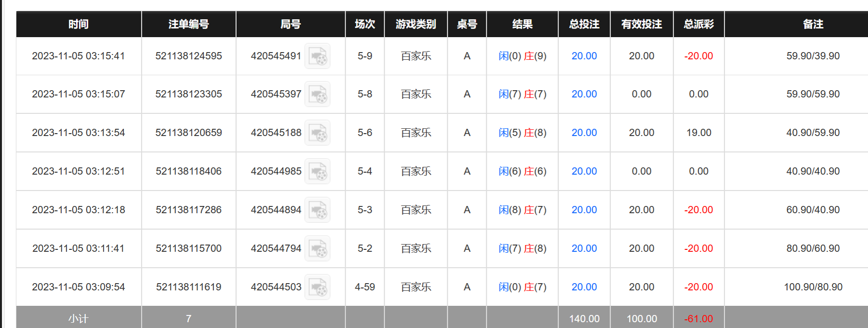Open blue 20.00 total bet in the 5-6 row

pos(584,133)
